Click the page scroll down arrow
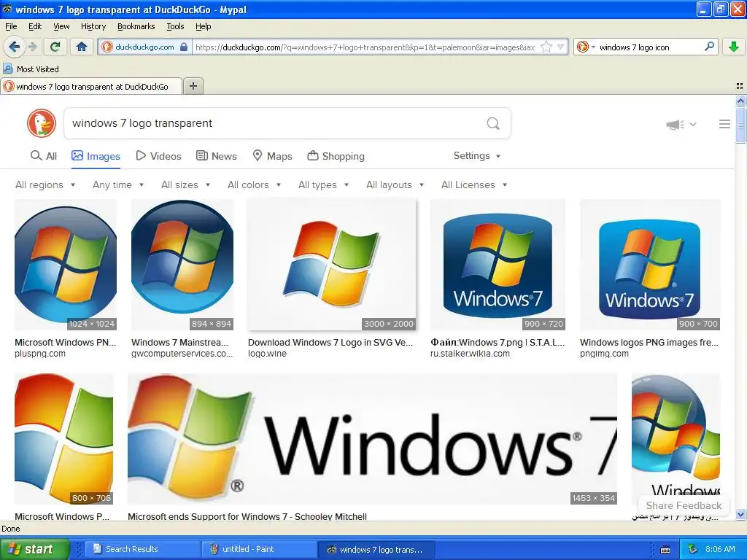Image resolution: width=747 pixels, height=560 pixels. [740, 515]
